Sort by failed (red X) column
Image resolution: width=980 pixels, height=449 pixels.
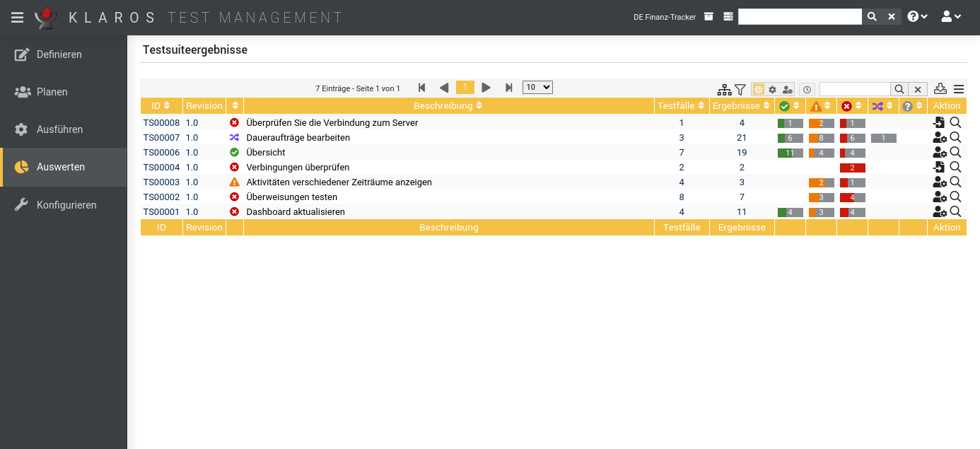(852, 106)
